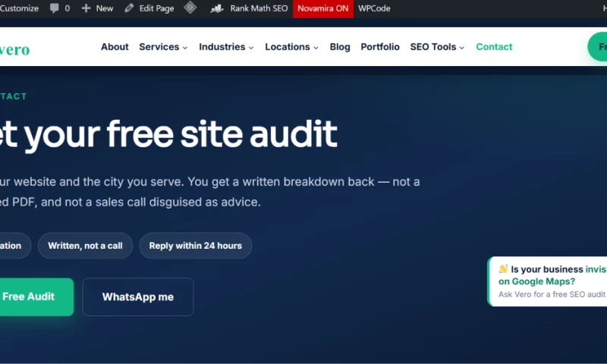Viewport: 607px width, 364px height.
Task: Open the New content menu label
Action: click(x=105, y=8)
